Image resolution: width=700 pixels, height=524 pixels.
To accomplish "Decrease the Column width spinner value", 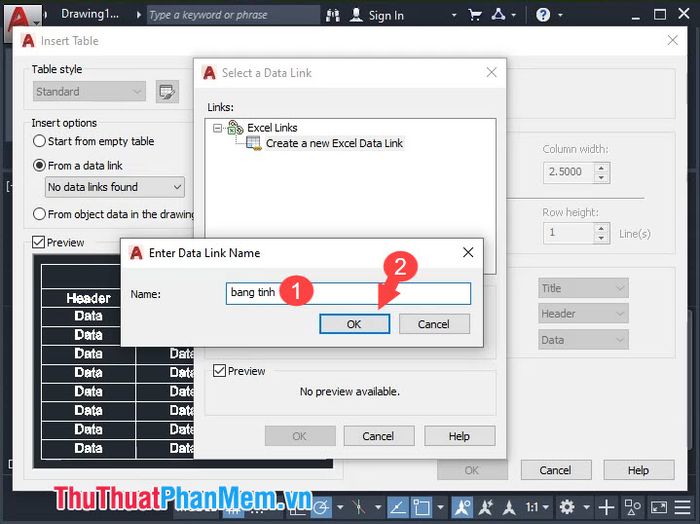I will point(601,178).
